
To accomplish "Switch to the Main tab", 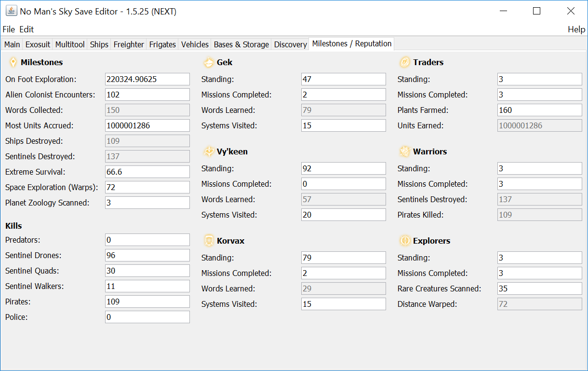I will pyautogui.click(x=12, y=44).
